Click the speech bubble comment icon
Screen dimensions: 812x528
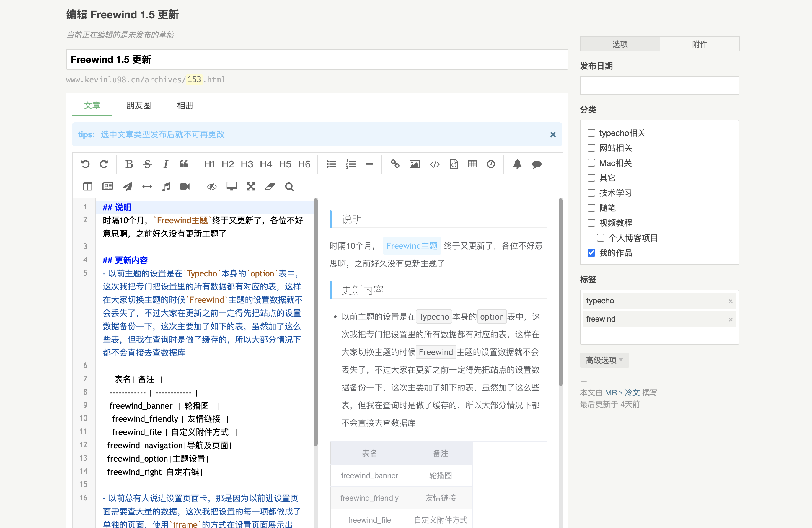tap(537, 164)
